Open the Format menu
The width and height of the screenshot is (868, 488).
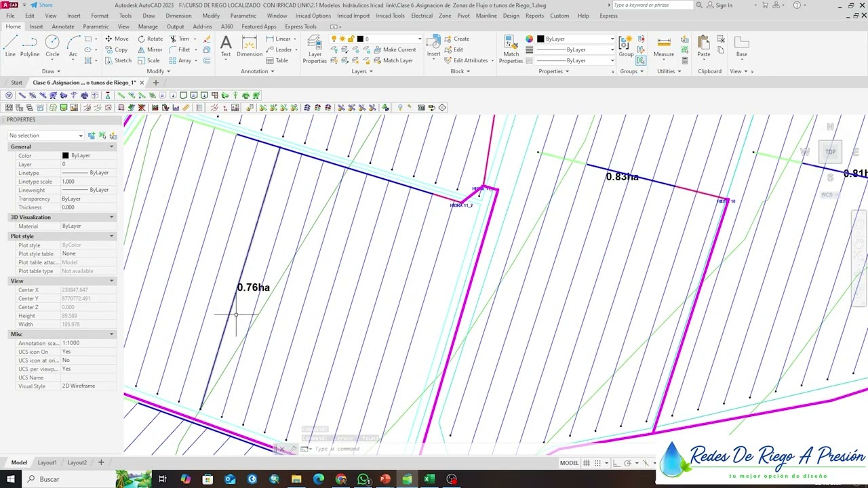click(100, 16)
